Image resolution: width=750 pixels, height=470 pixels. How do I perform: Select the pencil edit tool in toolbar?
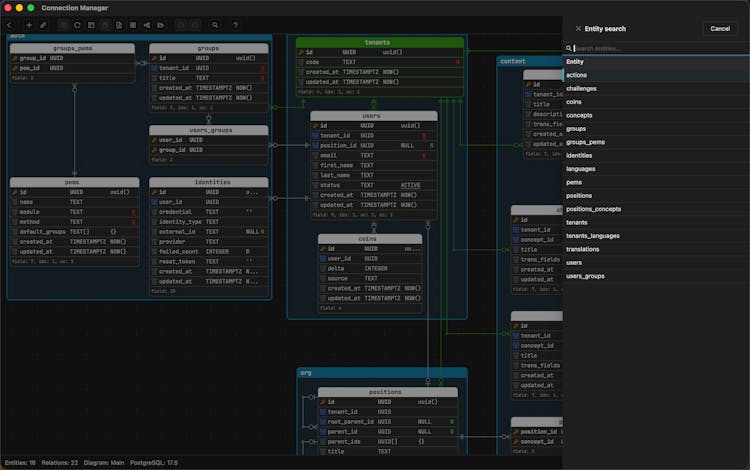[x=42, y=24]
